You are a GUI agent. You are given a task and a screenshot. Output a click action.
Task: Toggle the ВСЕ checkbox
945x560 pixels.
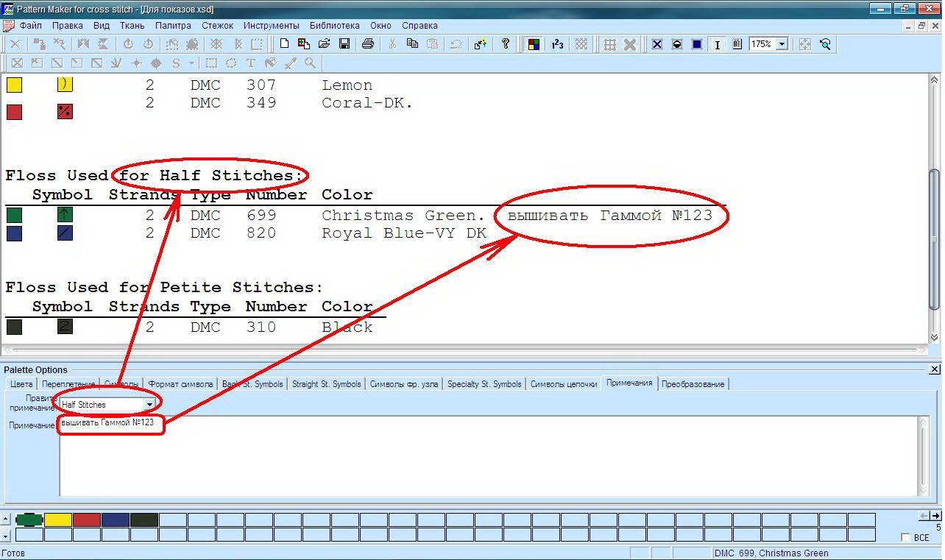[906, 538]
